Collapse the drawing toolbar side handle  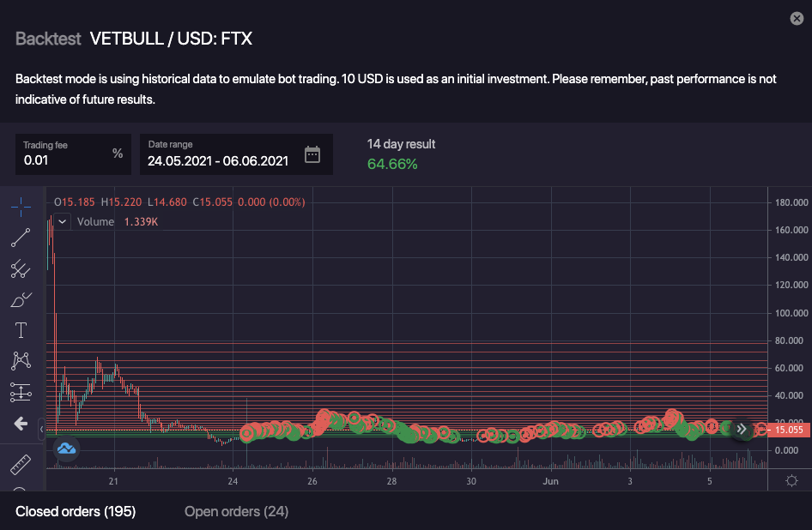(x=42, y=429)
